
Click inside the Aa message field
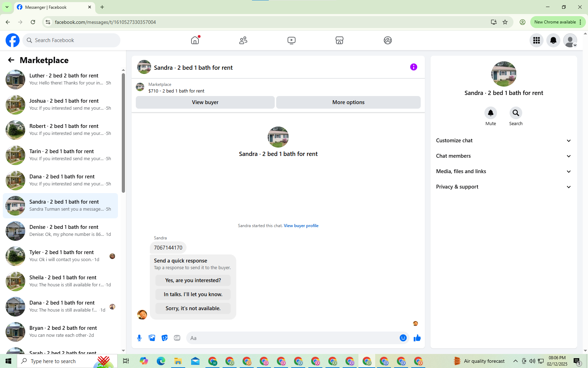coord(292,338)
